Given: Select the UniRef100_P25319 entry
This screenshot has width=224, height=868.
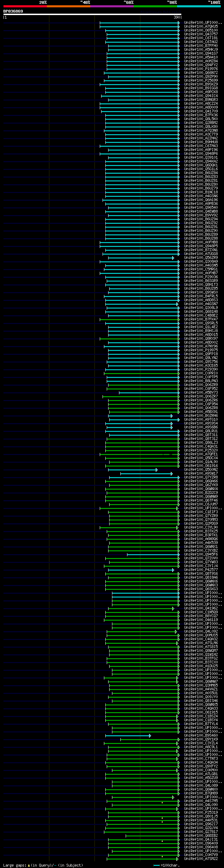Looking at the screenshot, I should (201, 812).
